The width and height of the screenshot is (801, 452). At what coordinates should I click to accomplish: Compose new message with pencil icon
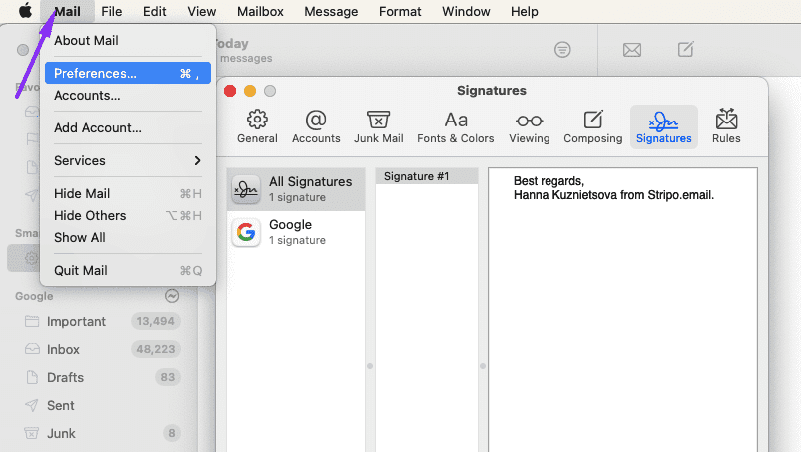[x=686, y=49]
